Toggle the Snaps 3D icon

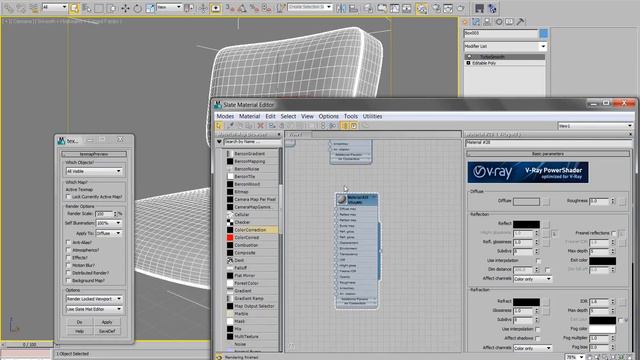coord(230,8)
